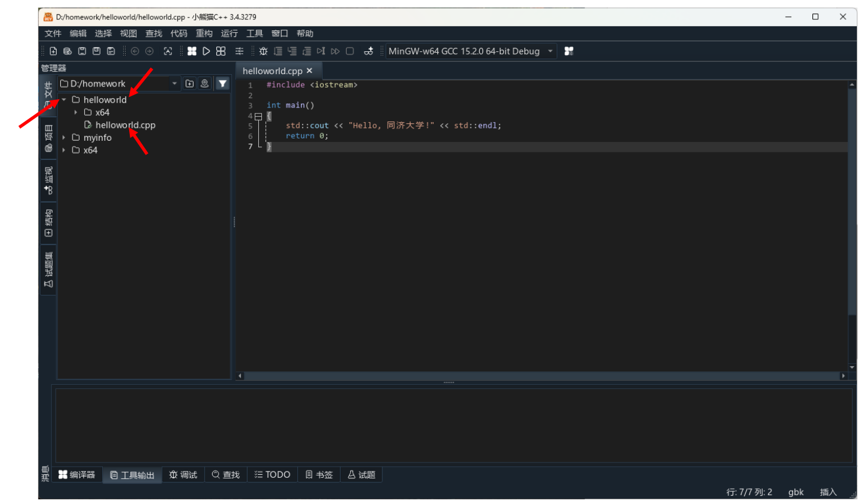
Task: Run the program with the play icon
Action: click(206, 51)
